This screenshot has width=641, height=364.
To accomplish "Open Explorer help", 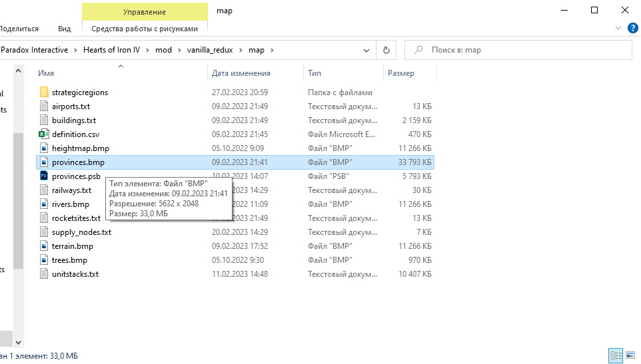I will pyautogui.click(x=633, y=28).
